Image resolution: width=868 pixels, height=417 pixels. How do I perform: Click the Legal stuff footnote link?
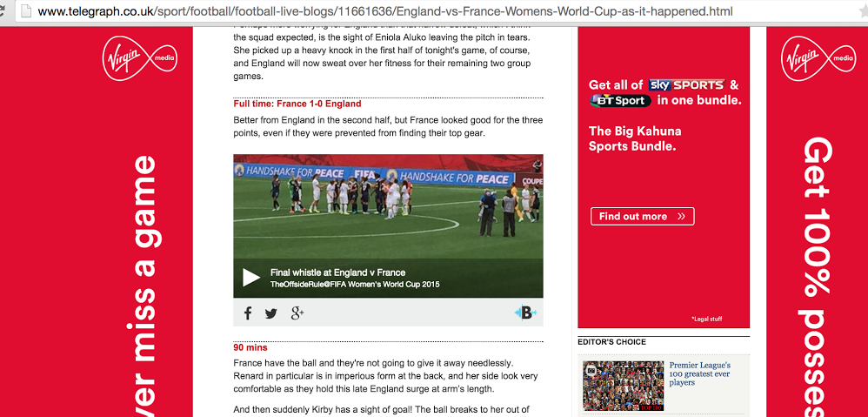707,319
